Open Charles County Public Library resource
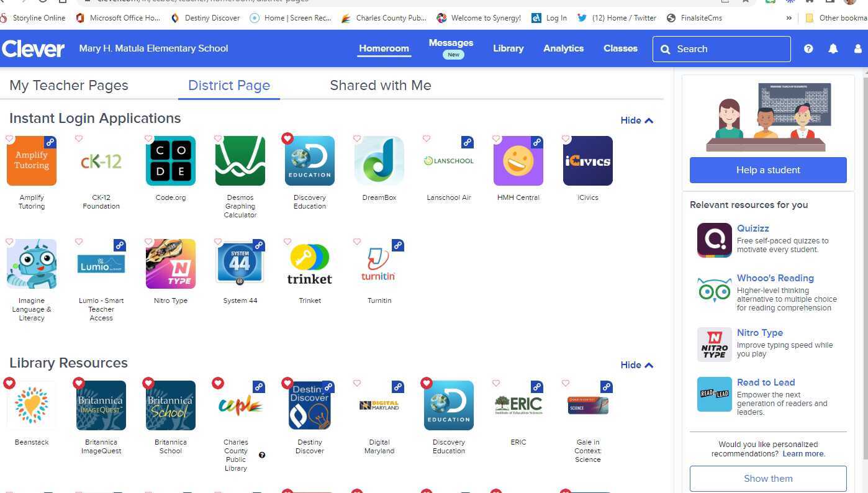This screenshot has width=868, height=493. point(240,405)
